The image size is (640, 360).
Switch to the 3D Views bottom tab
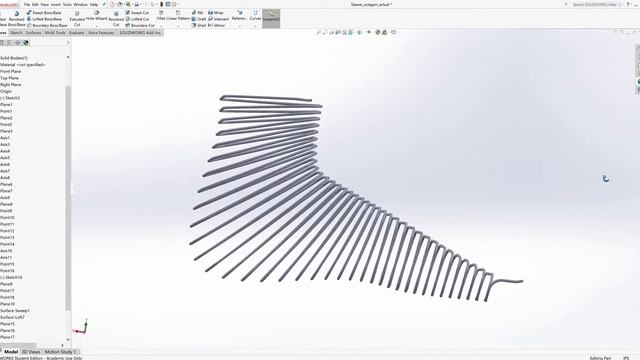coord(31,351)
